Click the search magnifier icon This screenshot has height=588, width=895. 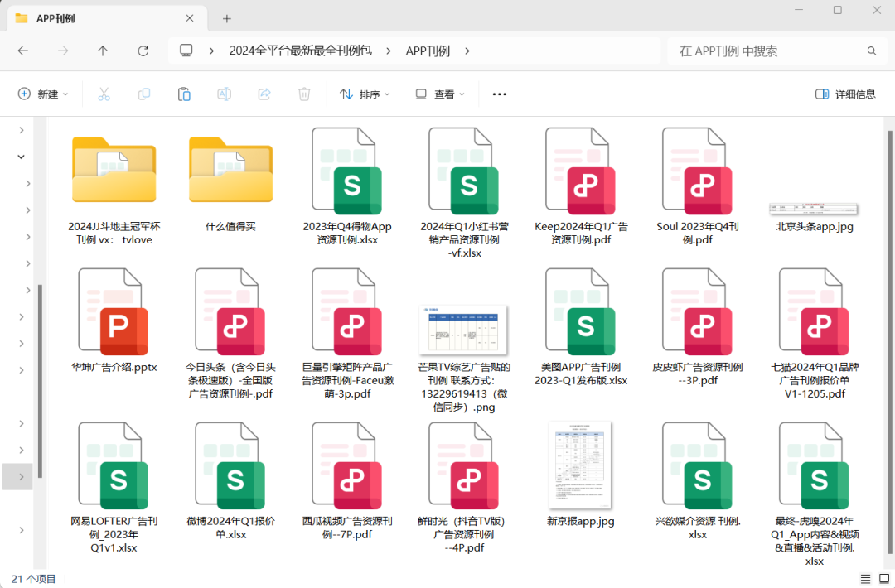(x=872, y=51)
